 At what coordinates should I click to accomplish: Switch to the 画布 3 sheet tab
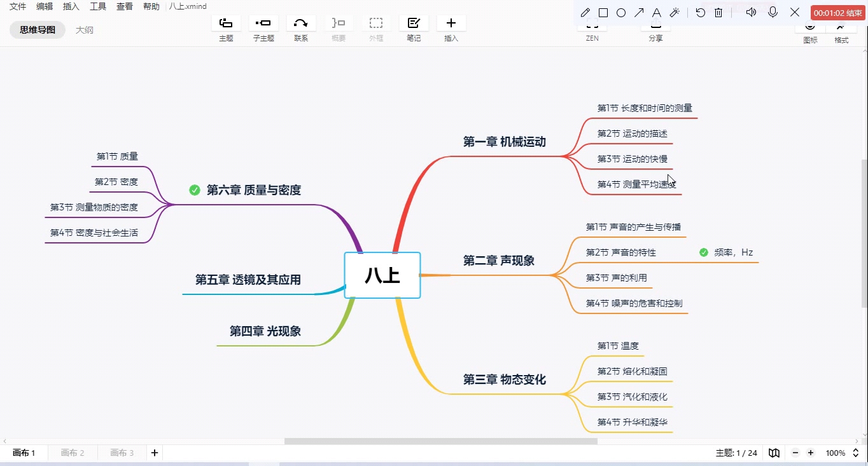[122, 453]
